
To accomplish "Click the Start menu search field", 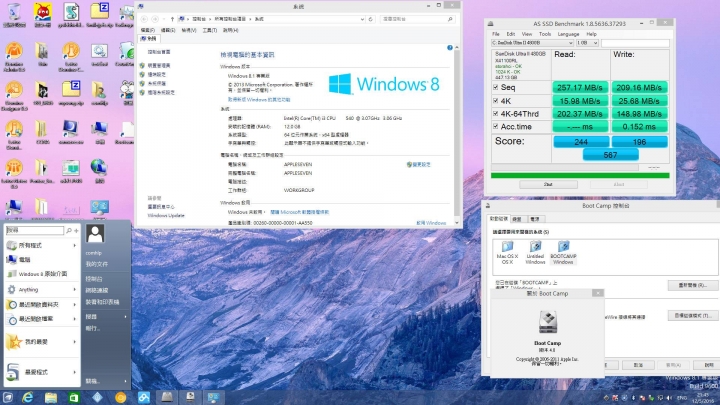I will (35, 231).
